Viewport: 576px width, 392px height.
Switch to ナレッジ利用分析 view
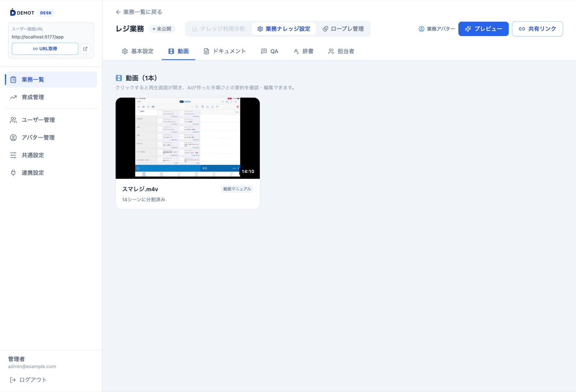pyautogui.click(x=219, y=29)
